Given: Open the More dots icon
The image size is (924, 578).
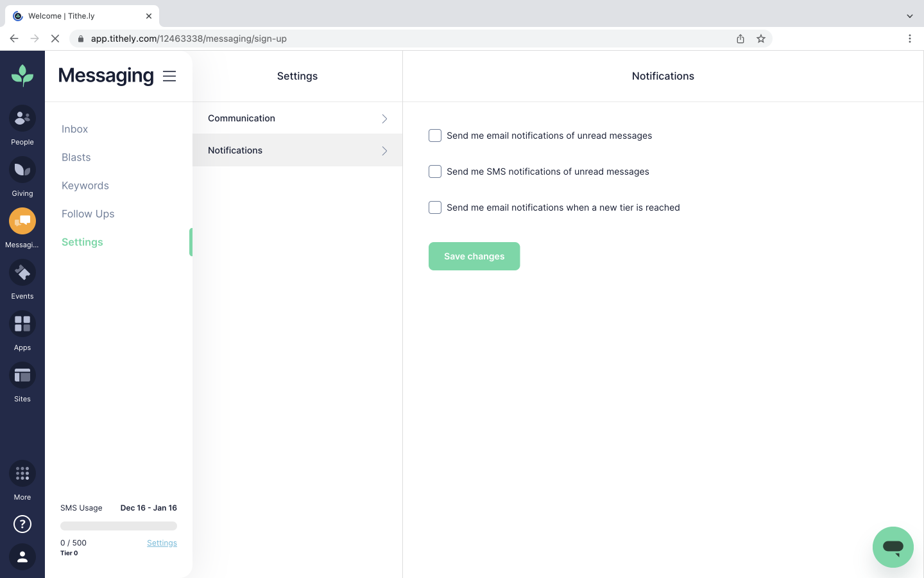Looking at the screenshot, I should (x=22, y=473).
